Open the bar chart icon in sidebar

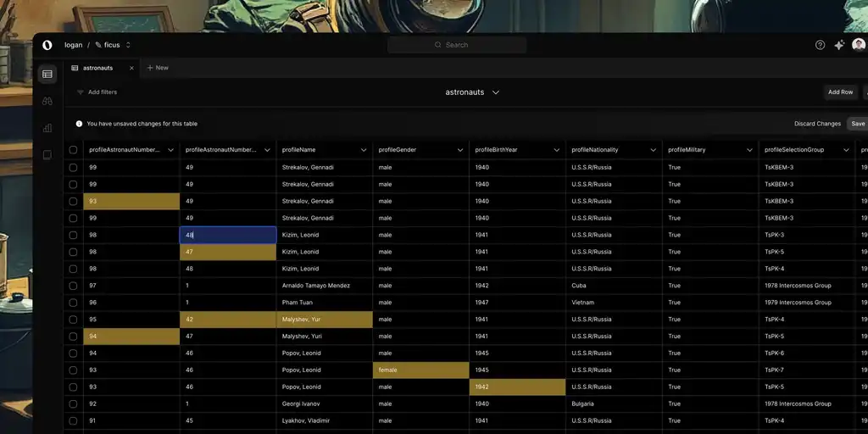tap(47, 128)
